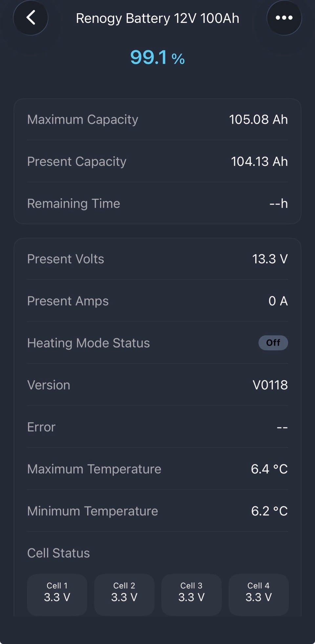Screen dimensions: 315x644
Task: Tap the Present Capacity row
Action: coord(157,161)
